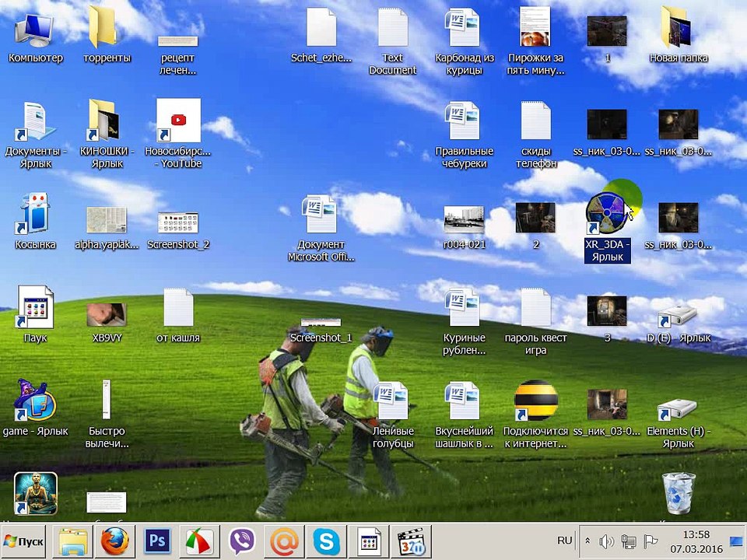Open the Новая папка folder
747x560 pixels.
click(678, 35)
